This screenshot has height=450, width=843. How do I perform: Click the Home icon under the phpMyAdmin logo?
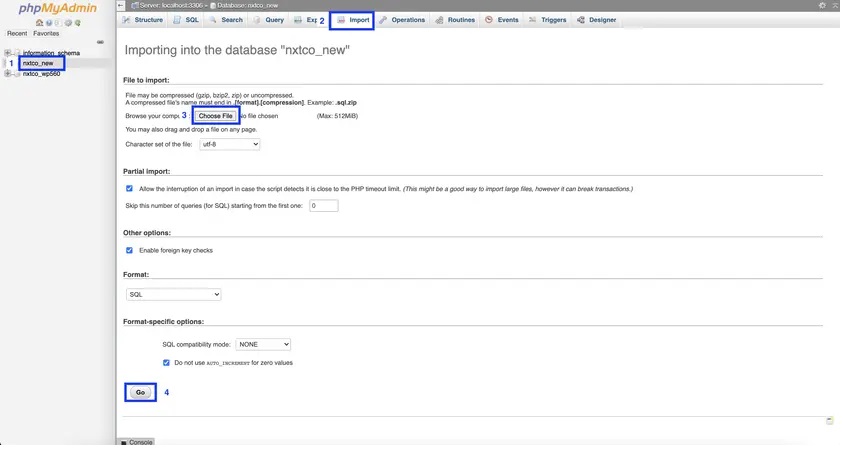39,23
